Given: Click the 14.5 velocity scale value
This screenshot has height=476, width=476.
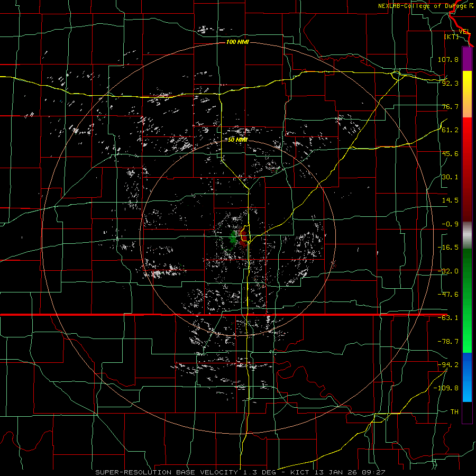Looking at the screenshot, I should point(450,200).
